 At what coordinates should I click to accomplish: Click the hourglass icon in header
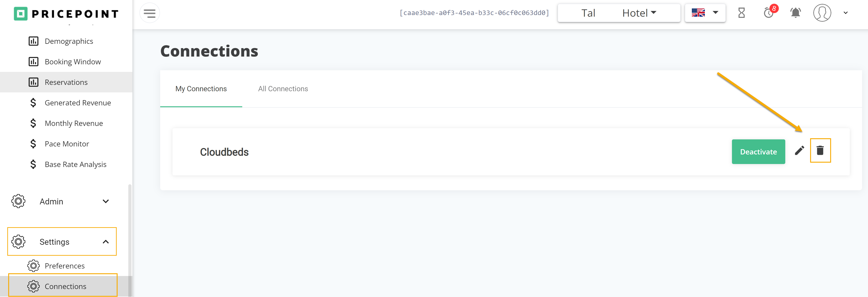[x=741, y=13]
